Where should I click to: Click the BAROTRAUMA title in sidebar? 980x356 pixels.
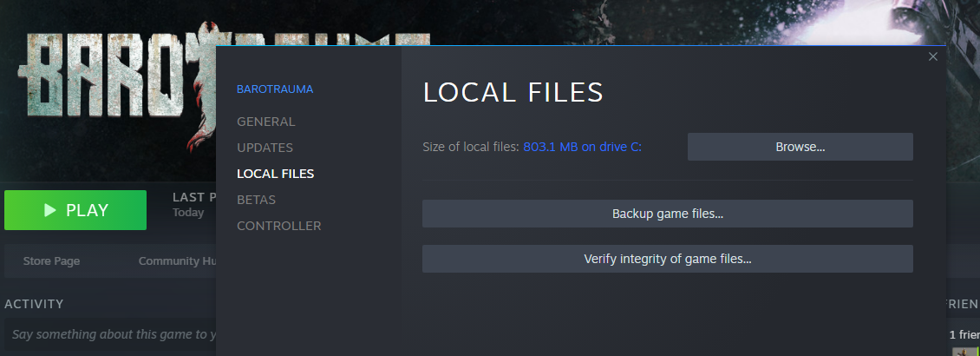[275, 89]
